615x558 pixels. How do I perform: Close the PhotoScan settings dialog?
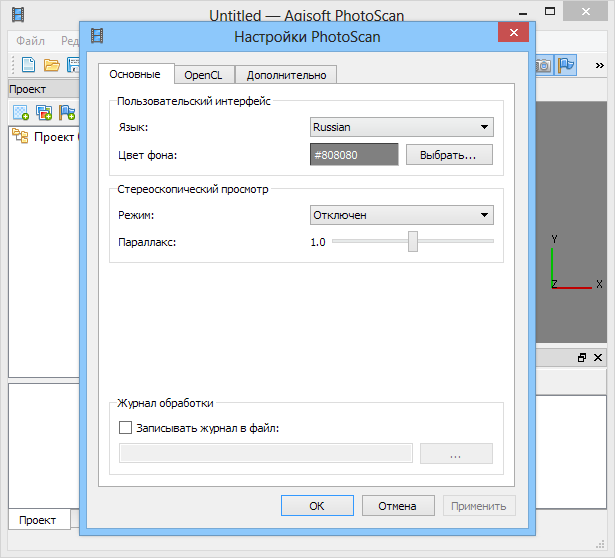pyautogui.click(x=513, y=32)
